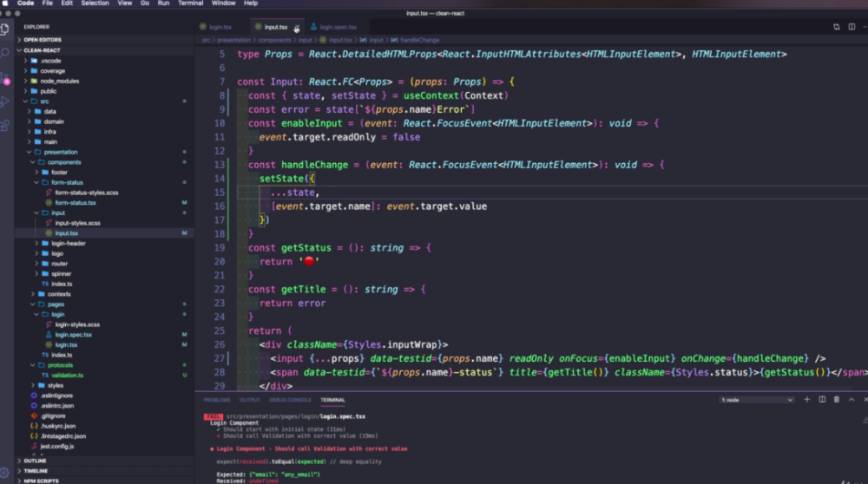868x484 pixels.
Task: Split the editor to the right
Action: tap(852, 27)
